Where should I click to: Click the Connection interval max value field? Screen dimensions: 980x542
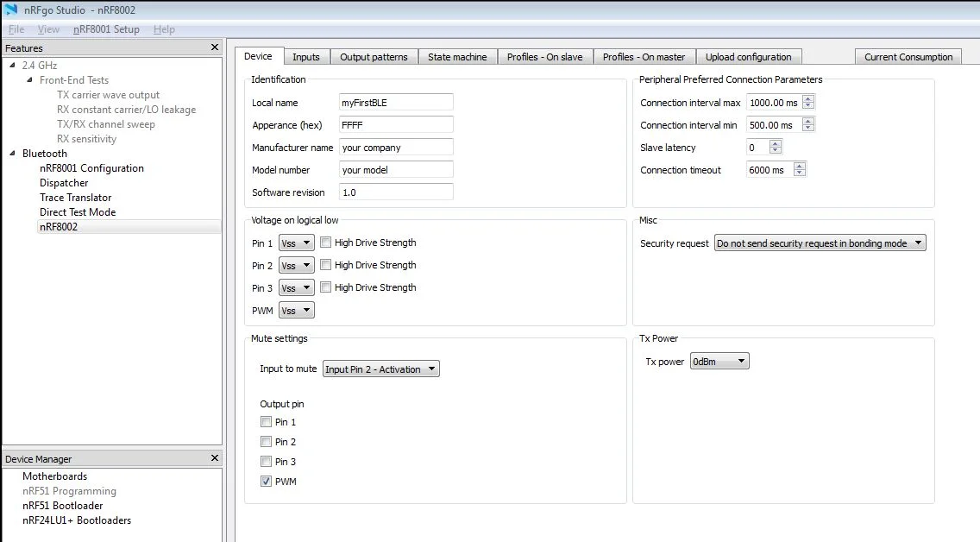(775, 103)
